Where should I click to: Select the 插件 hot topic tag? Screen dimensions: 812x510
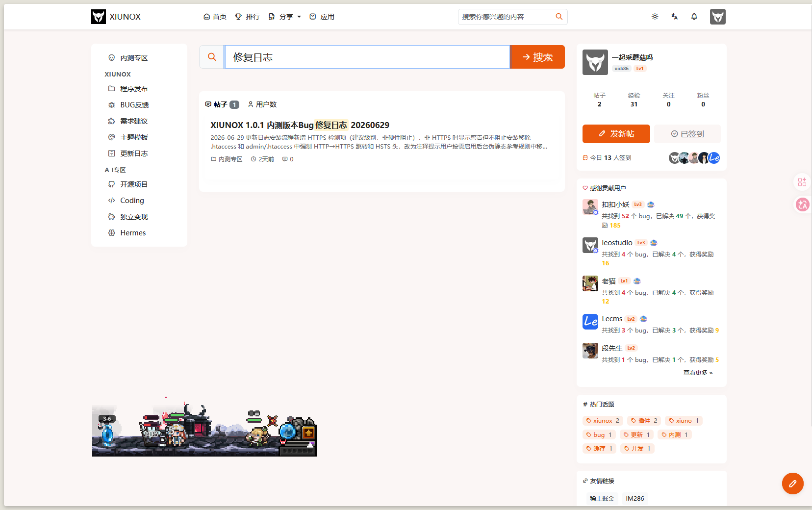coord(644,421)
